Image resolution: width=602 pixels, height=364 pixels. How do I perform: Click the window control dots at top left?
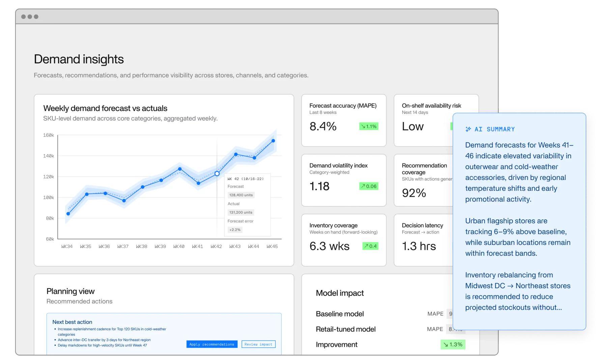30,16
